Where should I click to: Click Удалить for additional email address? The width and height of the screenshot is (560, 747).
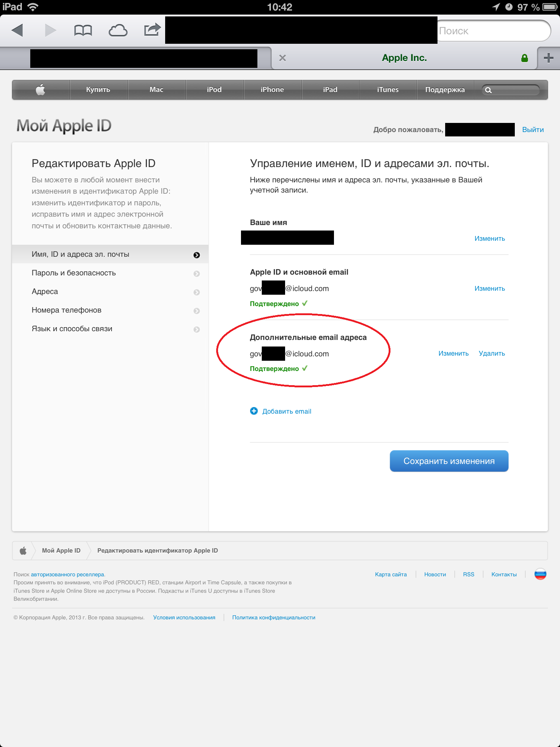click(492, 353)
